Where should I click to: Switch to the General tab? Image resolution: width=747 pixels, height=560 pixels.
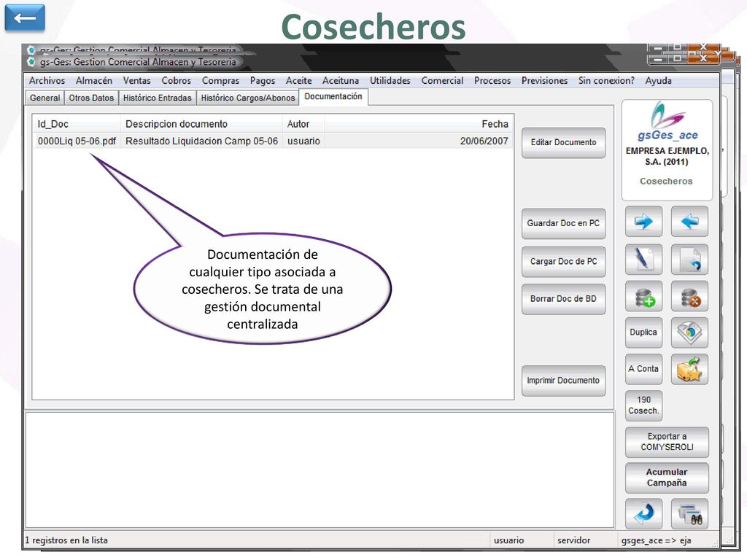(44, 98)
